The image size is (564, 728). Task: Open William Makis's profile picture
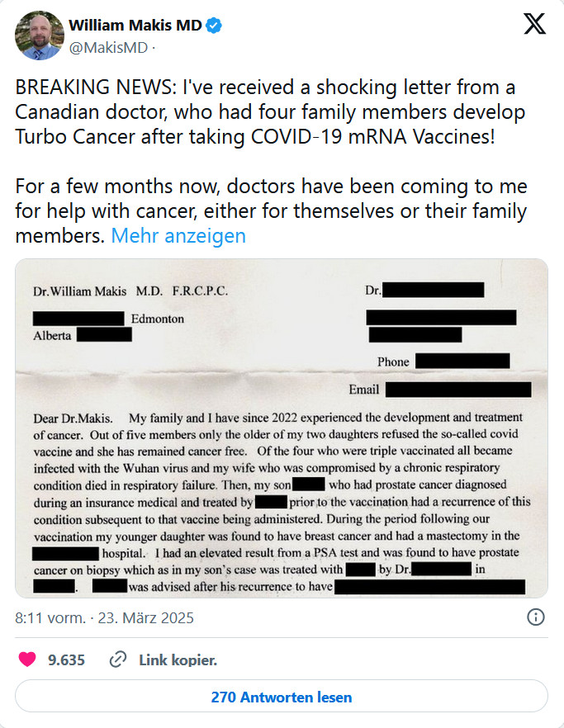pos(40,35)
